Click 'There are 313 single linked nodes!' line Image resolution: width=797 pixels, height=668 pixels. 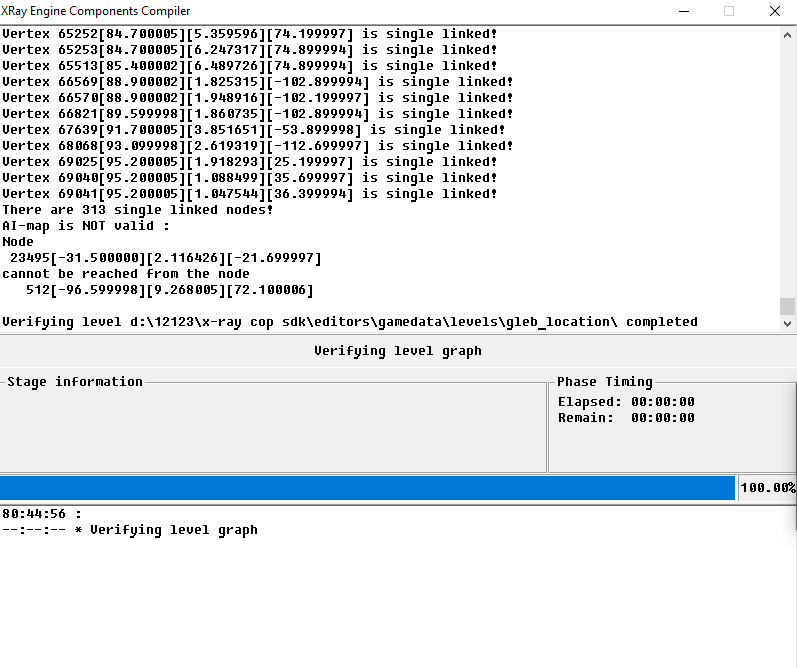click(138, 210)
